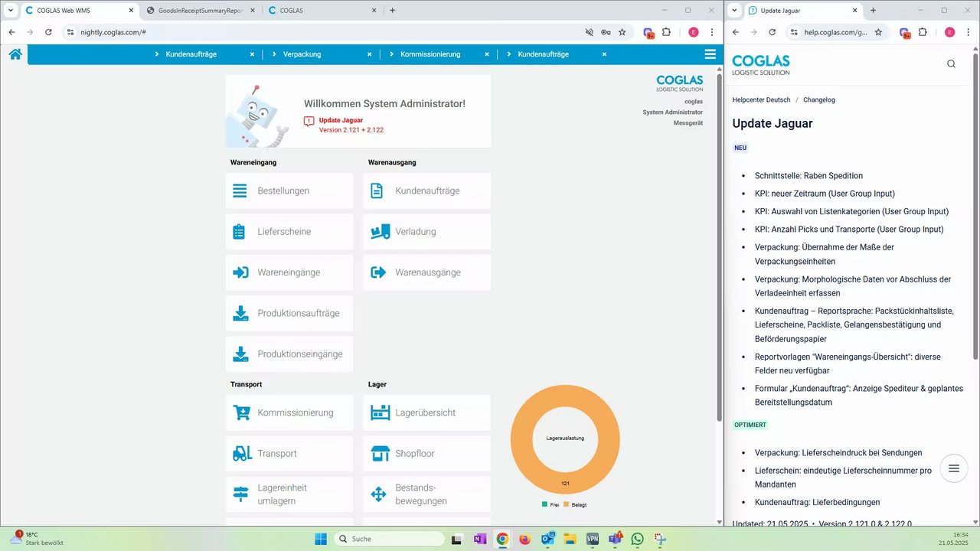The width and height of the screenshot is (980, 551).
Task: Open Firefox from the taskbar
Action: (x=524, y=539)
